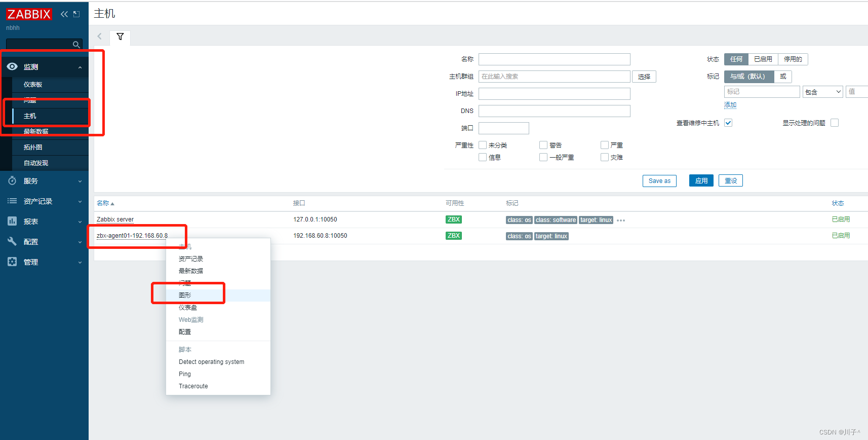868x440 pixels.
Task: Check the 严重 severity checkbox
Action: pos(605,145)
